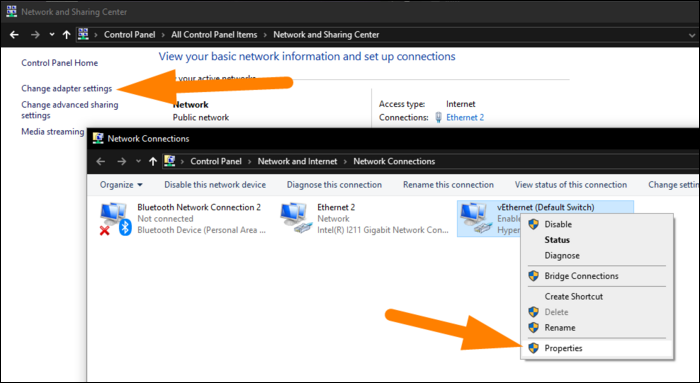Select vEthernet (Default Switch) adapter icon
700x383 pixels.
[x=476, y=219]
